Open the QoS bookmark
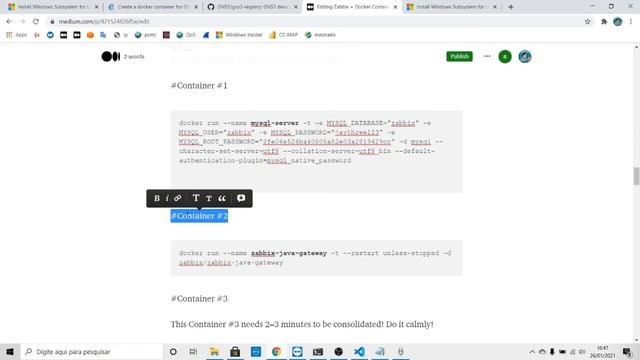The width and height of the screenshot is (640, 360). click(186, 35)
